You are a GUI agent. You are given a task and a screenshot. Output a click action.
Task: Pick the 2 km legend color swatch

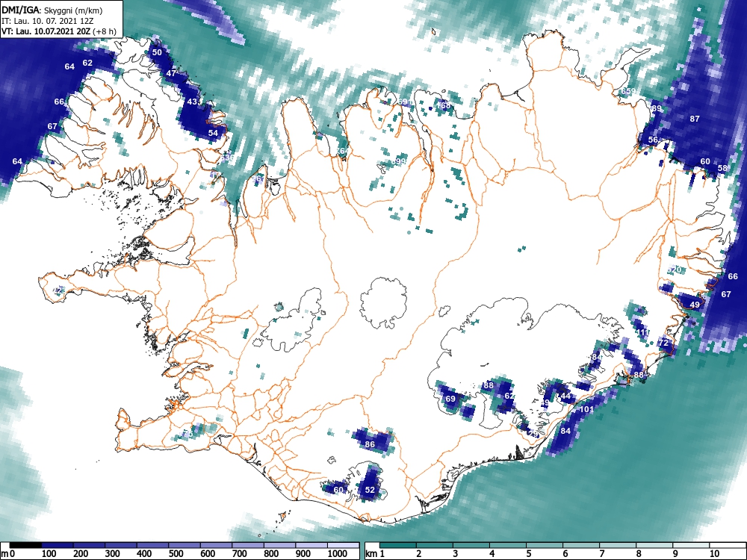pyautogui.click(x=435, y=545)
